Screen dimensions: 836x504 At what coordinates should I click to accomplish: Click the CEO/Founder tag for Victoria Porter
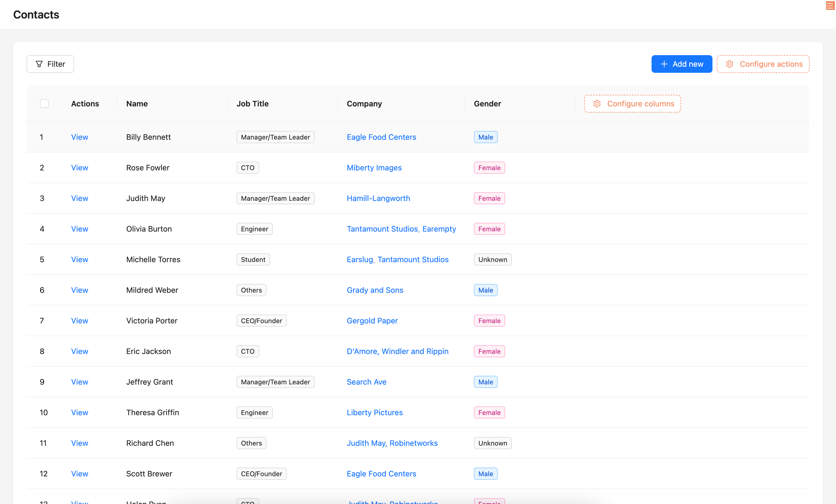[261, 321]
